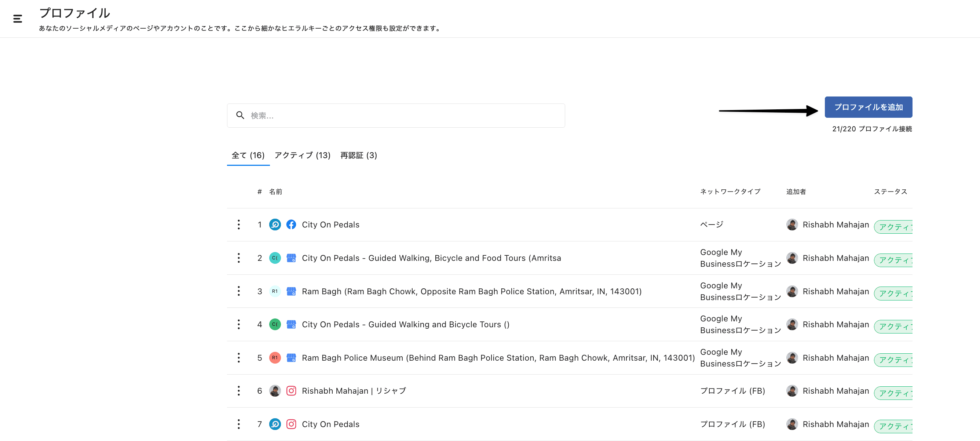
Task: Click Instagram icon for Rishabh Mahajan profile
Action: tap(291, 391)
